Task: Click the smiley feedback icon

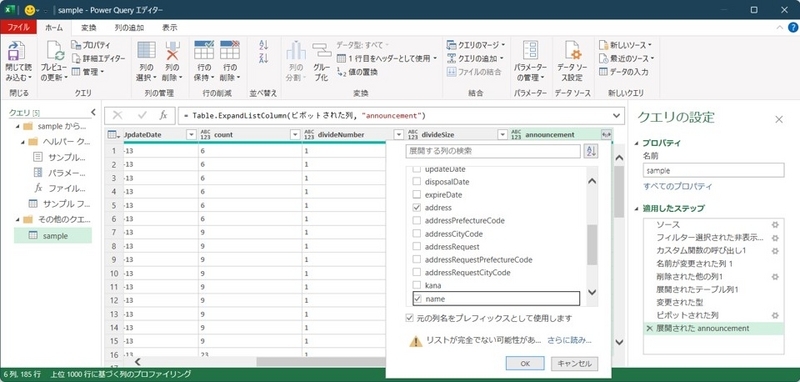Action: pyautogui.click(x=30, y=10)
